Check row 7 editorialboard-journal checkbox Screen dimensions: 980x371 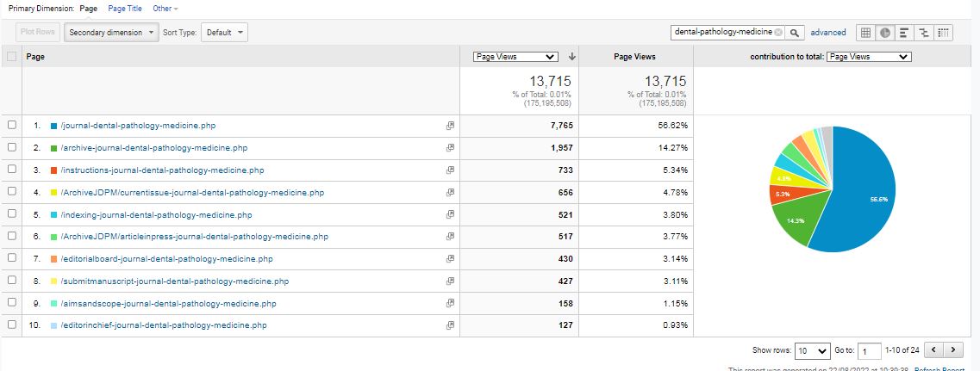point(11,258)
